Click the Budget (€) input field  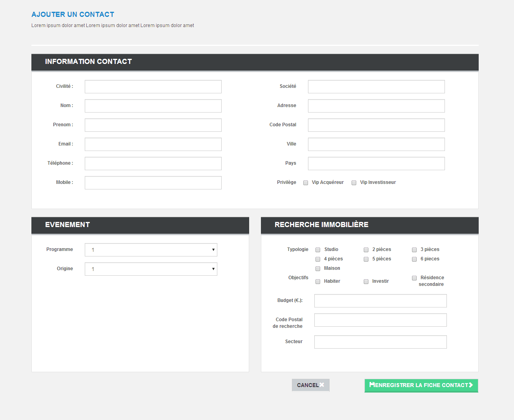coord(380,300)
